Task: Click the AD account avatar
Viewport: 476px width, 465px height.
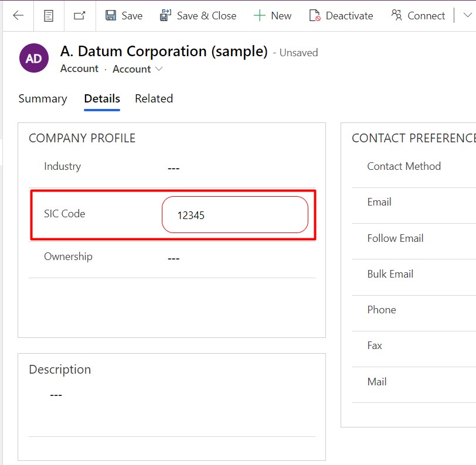Action: click(34, 59)
